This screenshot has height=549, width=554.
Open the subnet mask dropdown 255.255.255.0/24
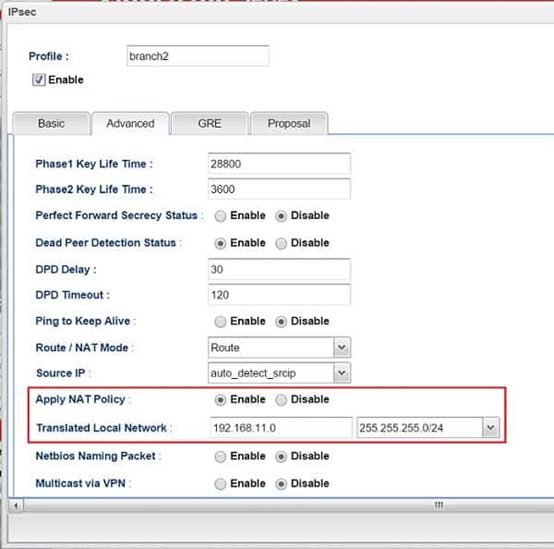428,428
